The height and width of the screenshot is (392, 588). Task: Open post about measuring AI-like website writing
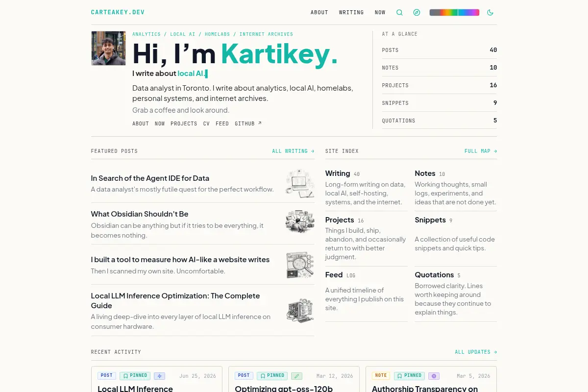pos(180,260)
